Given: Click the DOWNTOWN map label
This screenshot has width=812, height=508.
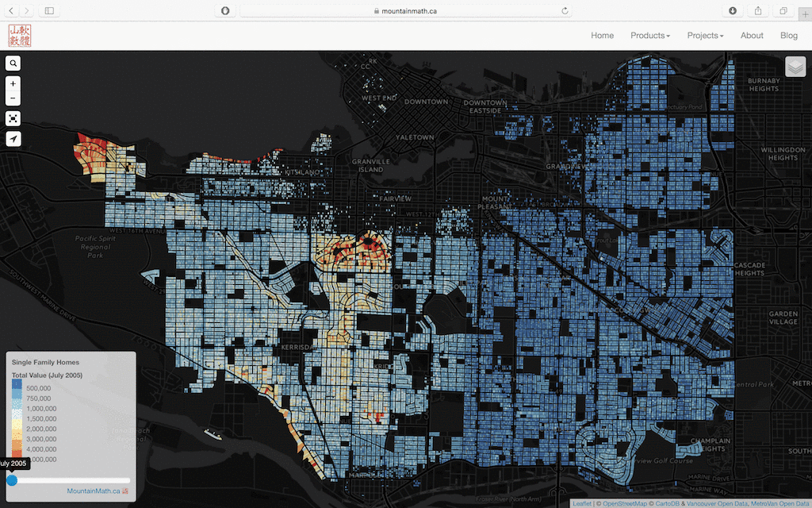Looking at the screenshot, I should 426,102.
